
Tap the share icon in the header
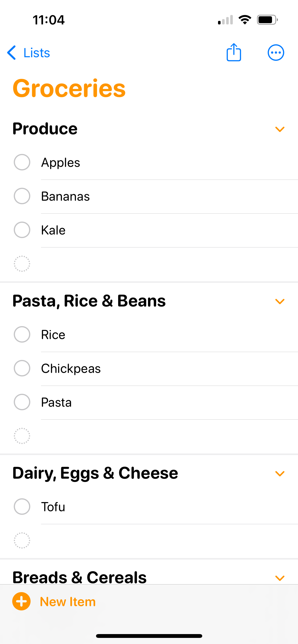point(234,53)
